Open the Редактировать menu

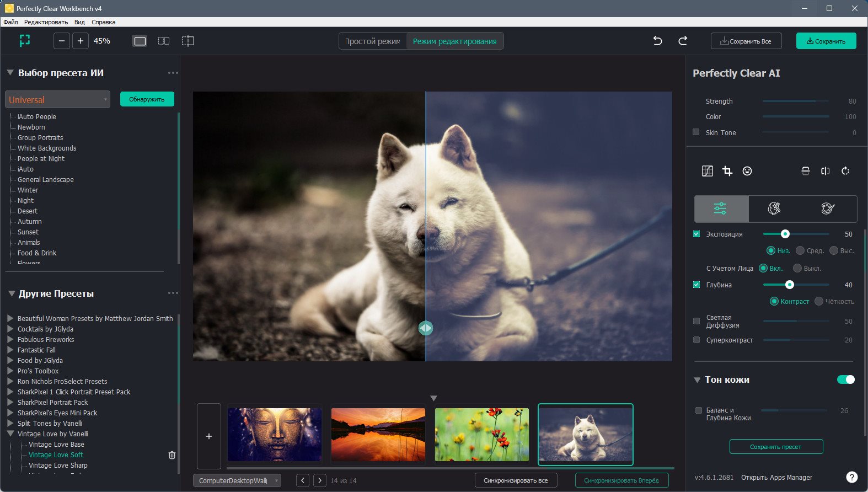[x=46, y=22]
